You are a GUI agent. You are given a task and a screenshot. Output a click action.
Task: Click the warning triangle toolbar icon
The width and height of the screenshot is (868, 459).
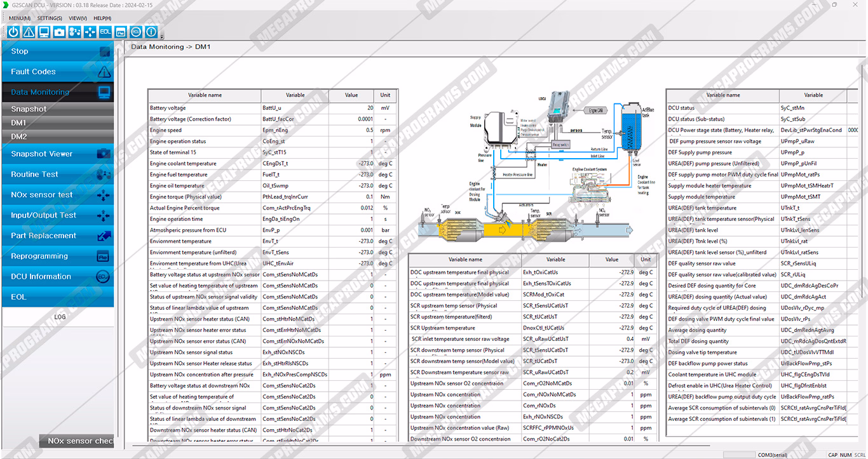29,32
